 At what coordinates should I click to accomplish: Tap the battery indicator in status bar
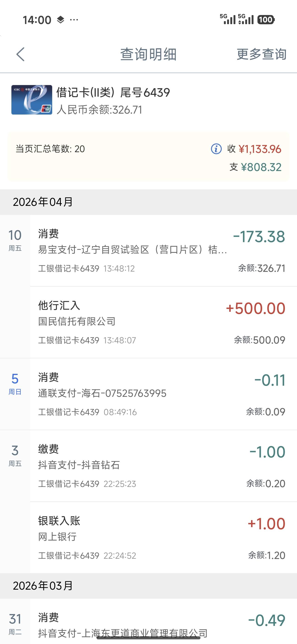pyautogui.click(x=266, y=20)
